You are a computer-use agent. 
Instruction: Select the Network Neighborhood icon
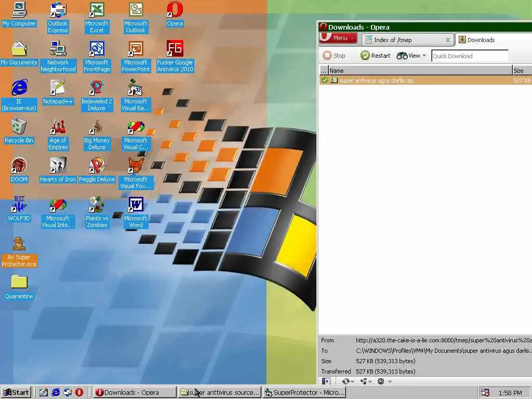click(58, 57)
